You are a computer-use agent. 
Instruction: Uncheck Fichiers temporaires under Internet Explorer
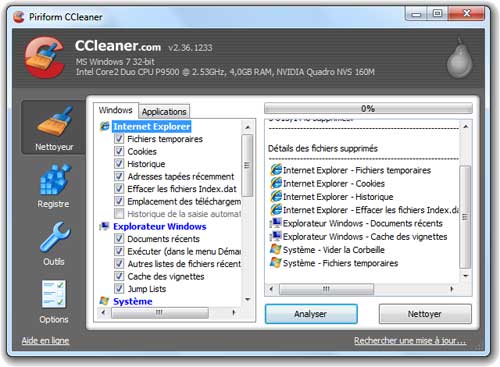(119, 139)
